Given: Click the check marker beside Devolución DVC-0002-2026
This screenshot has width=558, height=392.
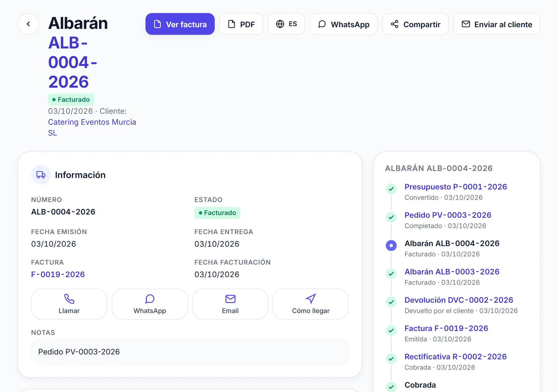Looking at the screenshot, I should pos(391,302).
